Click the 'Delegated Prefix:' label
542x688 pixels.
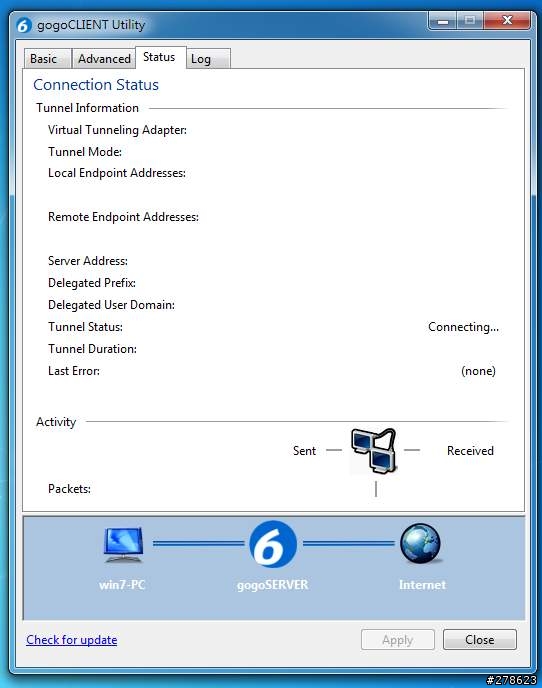coord(92,283)
